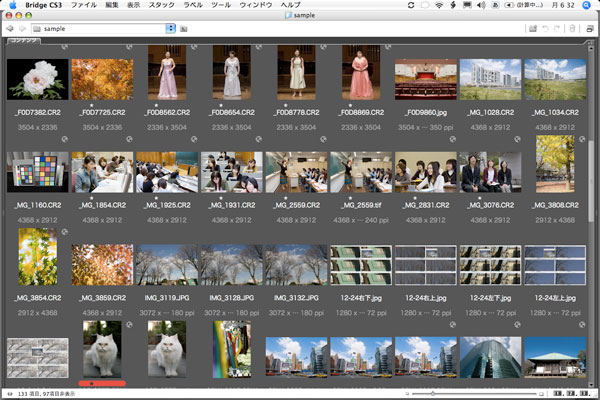This screenshot has width=600, height=400.
Task: Open Spotlight search in the menu bar
Action: (x=586, y=5)
